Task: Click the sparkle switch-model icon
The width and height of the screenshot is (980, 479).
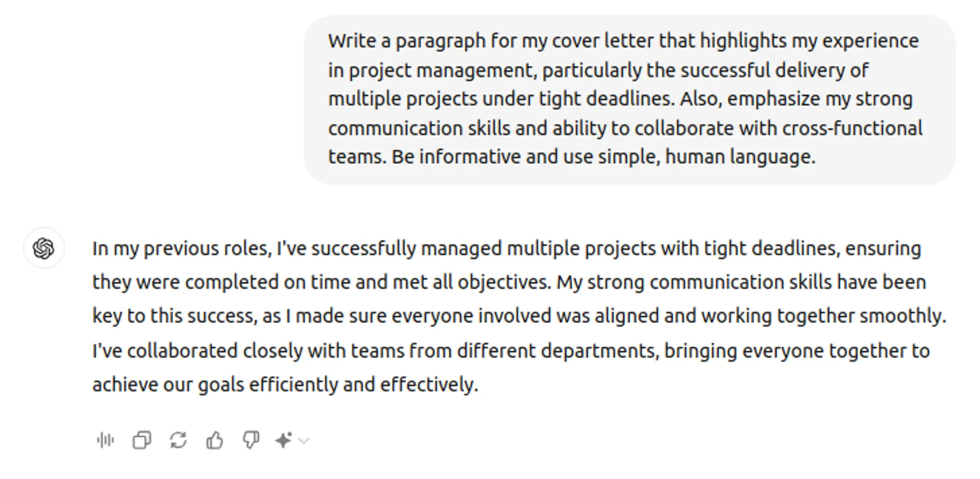Action: pos(283,440)
